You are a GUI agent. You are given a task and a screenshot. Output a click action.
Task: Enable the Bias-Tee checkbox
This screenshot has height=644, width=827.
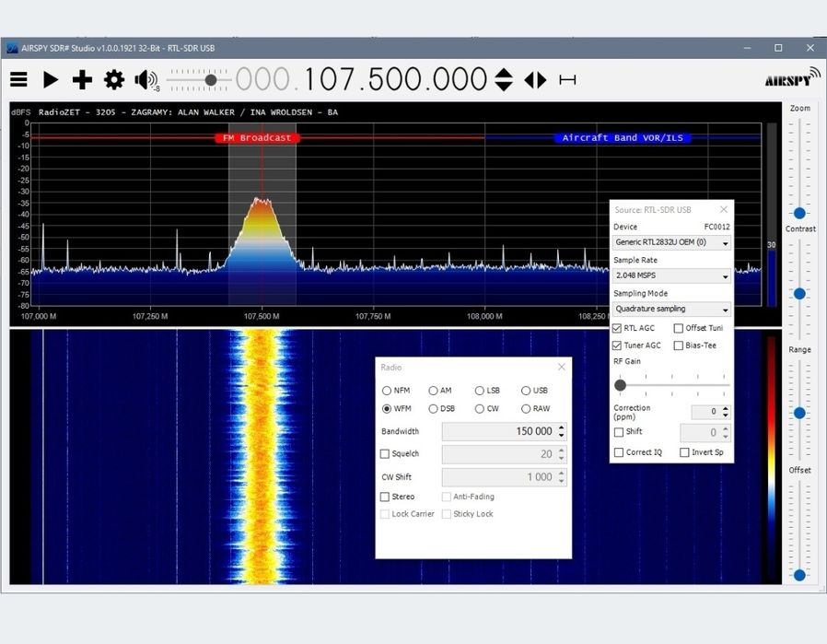click(x=679, y=345)
